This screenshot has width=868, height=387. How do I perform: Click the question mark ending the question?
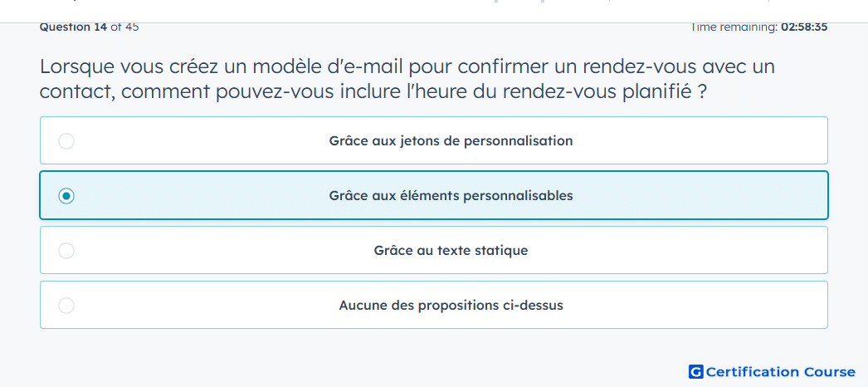click(702, 91)
